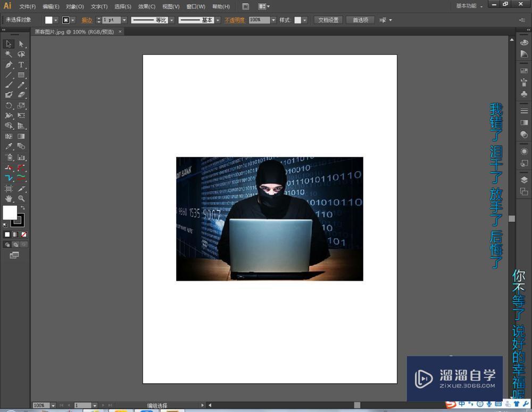Open brush definition 基本 dropdown

218,20
